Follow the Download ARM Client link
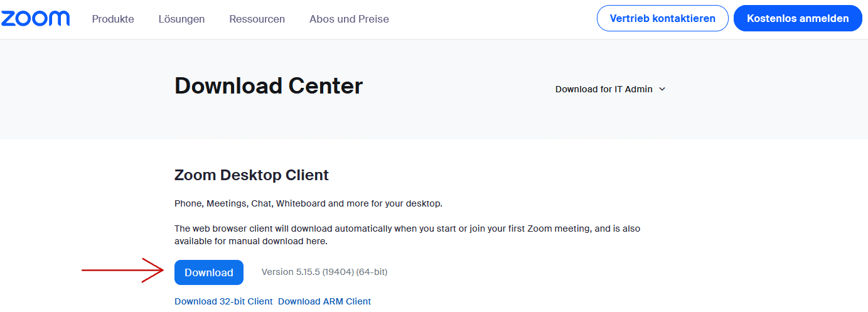 click(x=324, y=301)
